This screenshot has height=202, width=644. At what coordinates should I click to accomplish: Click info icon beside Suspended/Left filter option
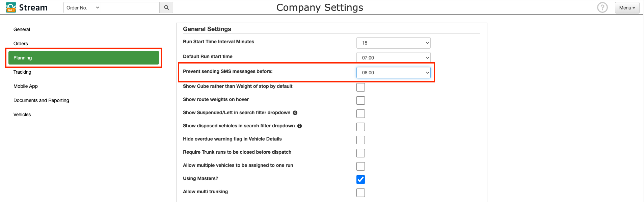295,113
